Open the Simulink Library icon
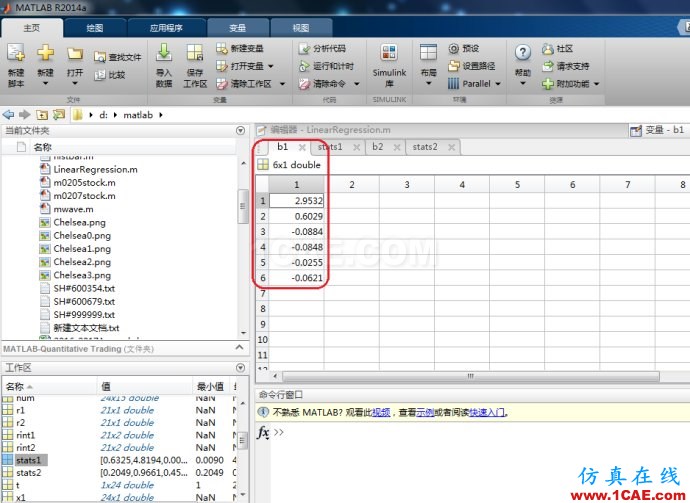Viewport: 690px width, 503px height. pyautogui.click(x=389, y=53)
